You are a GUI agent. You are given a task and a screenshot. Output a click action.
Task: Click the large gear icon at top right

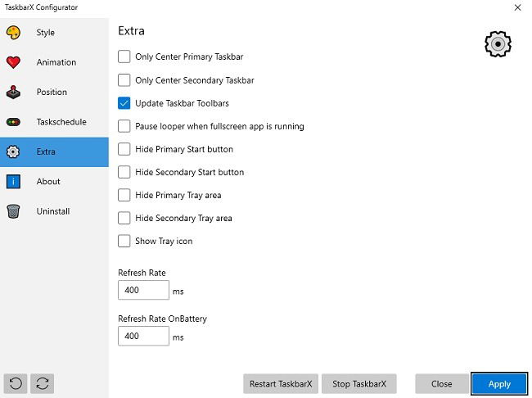pos(498,44)
